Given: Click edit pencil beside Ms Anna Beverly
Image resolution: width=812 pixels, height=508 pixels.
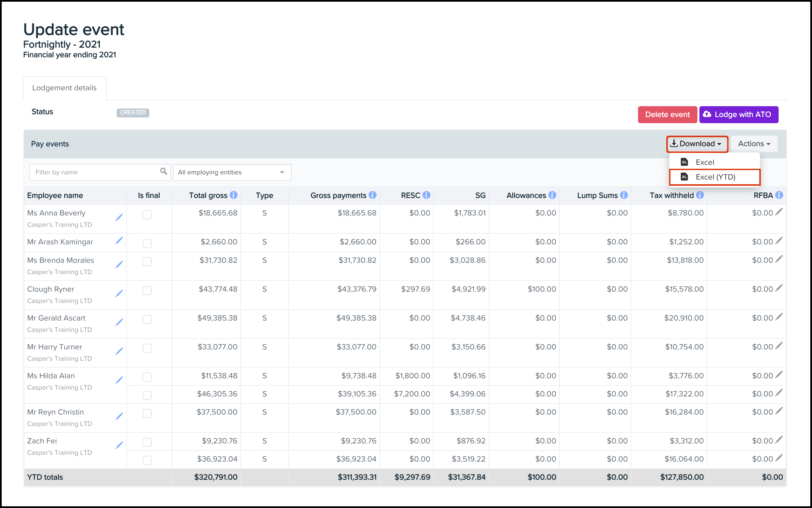Looking at the screenshot, I should pos(119,217).
